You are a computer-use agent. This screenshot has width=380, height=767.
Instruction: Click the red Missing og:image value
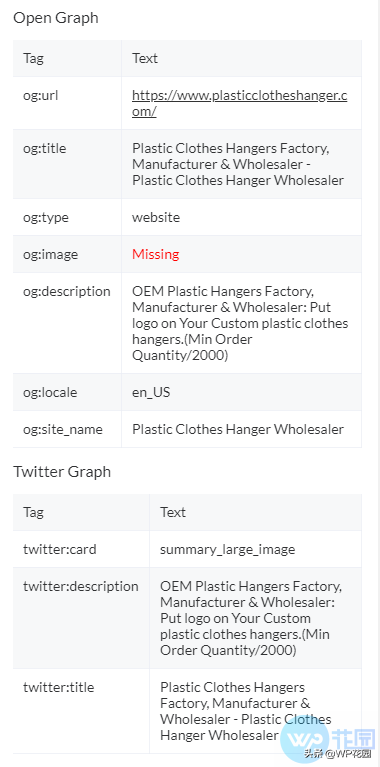tap(156, 254)
